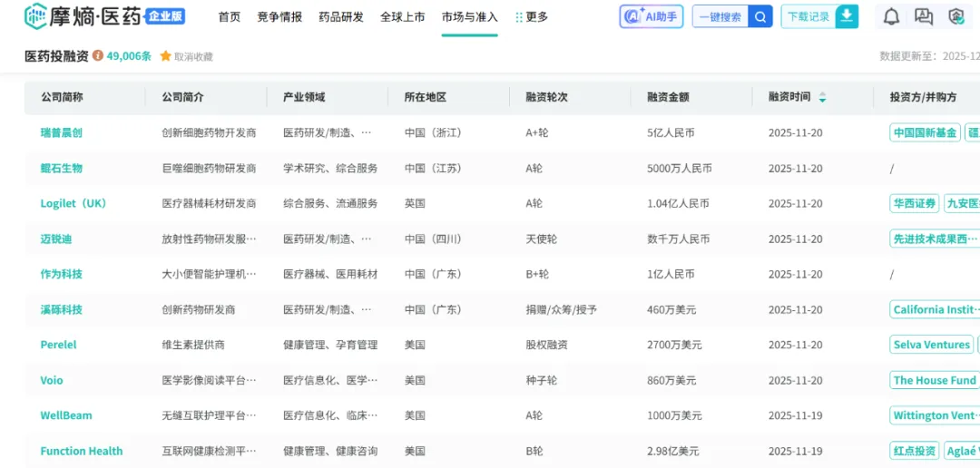Open the 药品研发 menu

(x=341, y=16)
